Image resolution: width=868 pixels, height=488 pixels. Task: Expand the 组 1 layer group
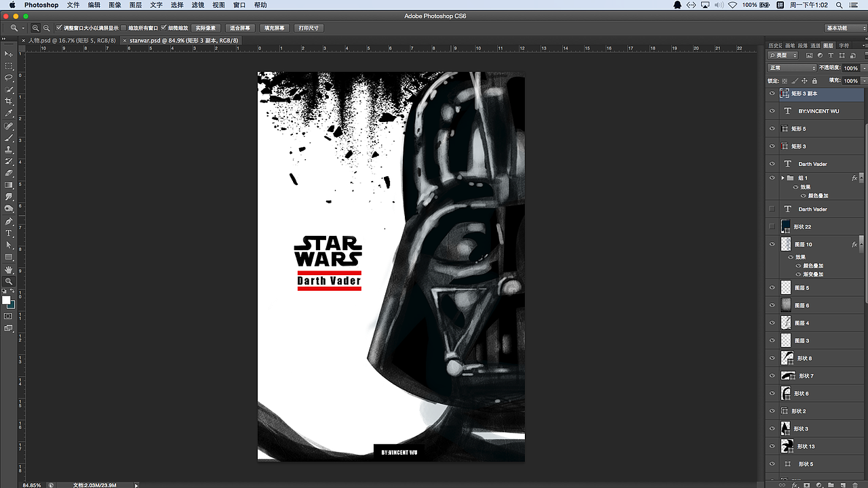pos(783,178)
